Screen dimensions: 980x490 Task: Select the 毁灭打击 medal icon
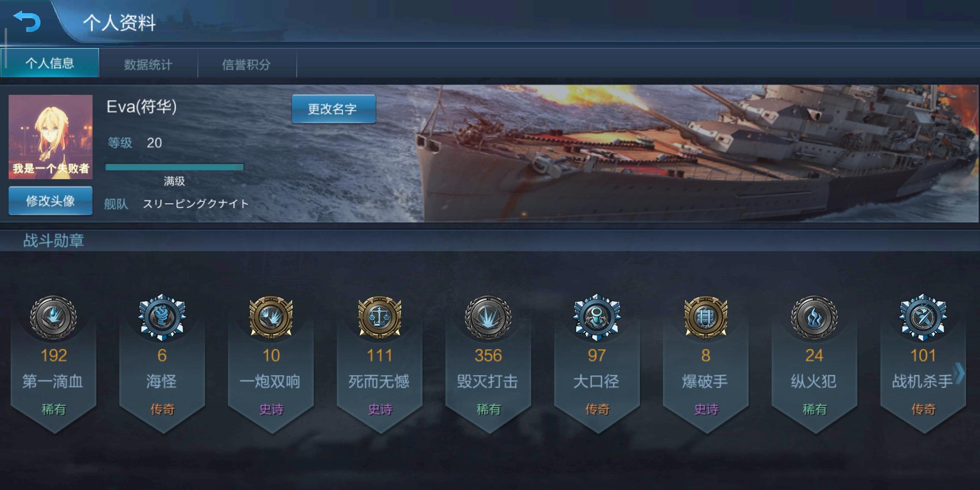pyautogui.click(x=488, y=318)
